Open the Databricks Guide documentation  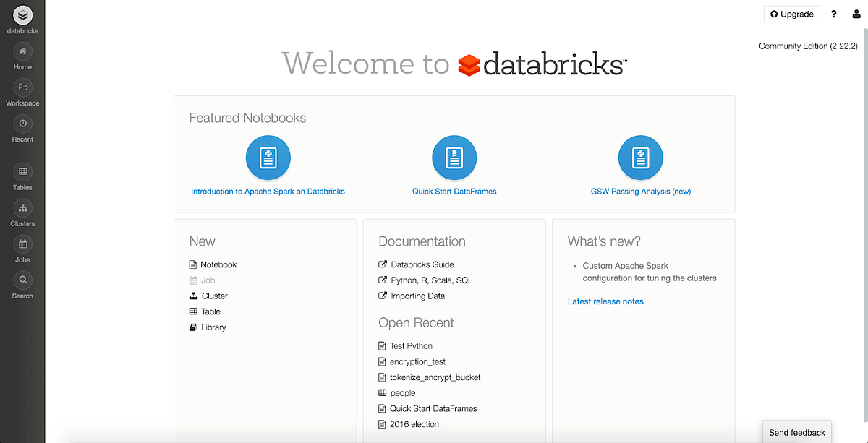coord(420,264)
